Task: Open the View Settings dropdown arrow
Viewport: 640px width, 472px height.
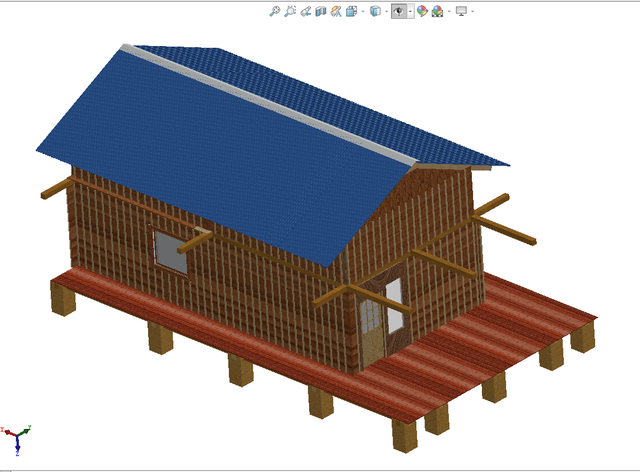Action: click(473, 11)
